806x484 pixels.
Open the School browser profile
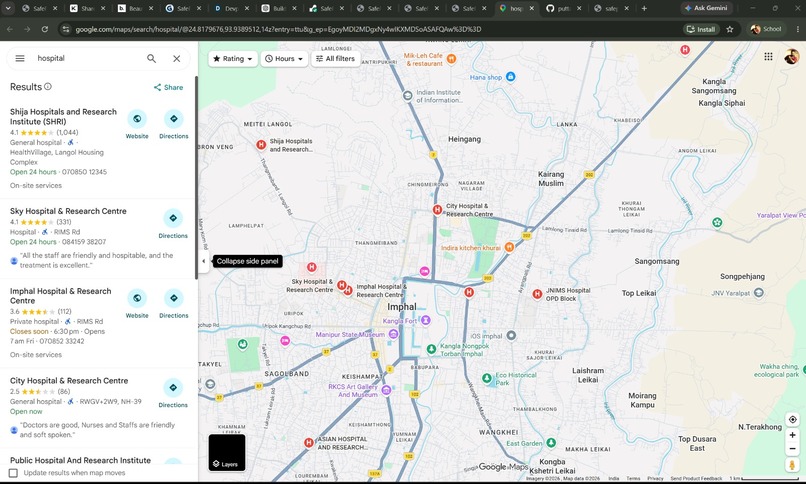[766, 29]
